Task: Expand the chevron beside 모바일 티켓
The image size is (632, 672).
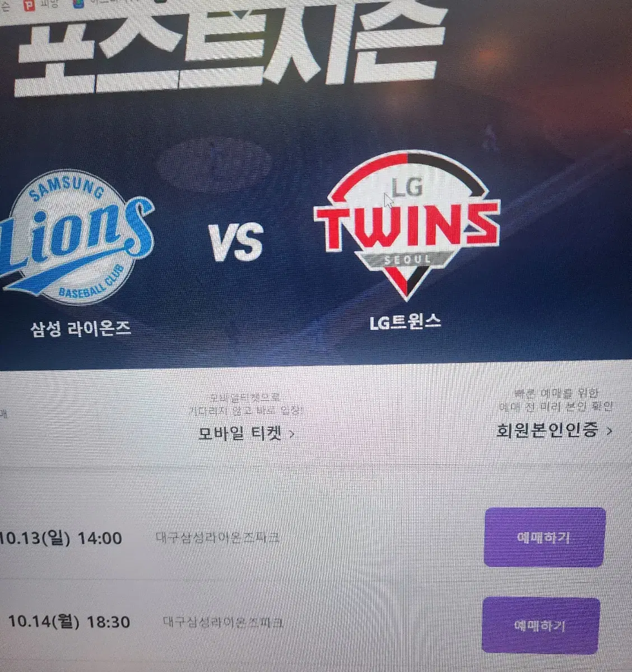Action: (x=291, y=434)
